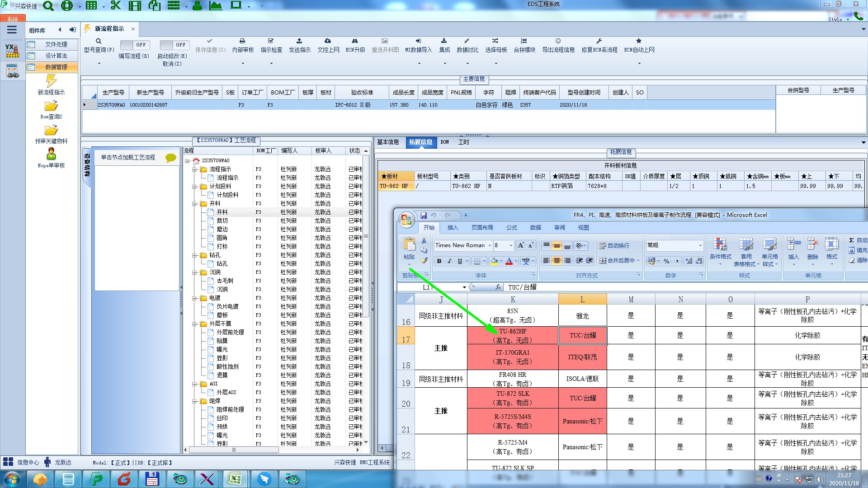
Task: Switch to 工时 tab
Action: click(x=464, y=142)
